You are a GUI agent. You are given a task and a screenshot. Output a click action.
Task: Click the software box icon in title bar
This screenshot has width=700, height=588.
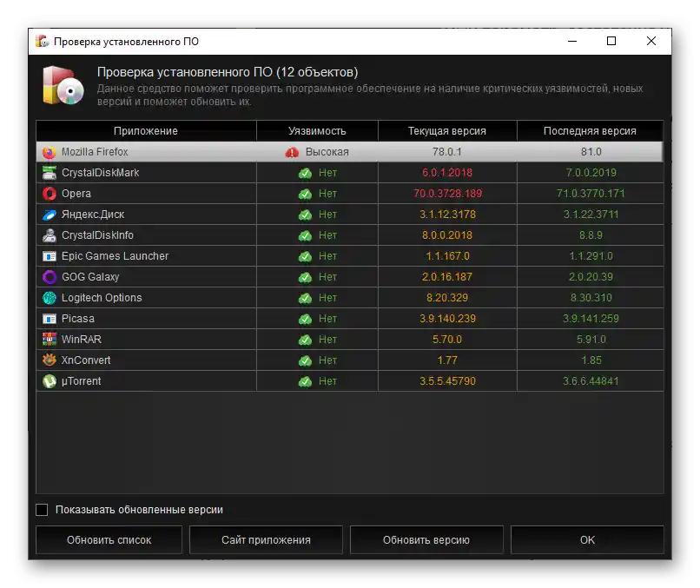click(x=43, y=42)
